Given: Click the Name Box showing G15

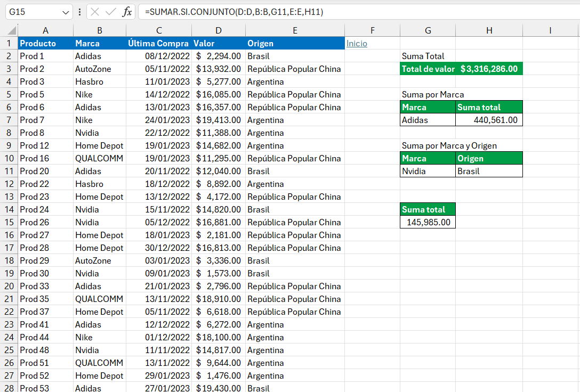Looking at the screenshot, I should click(32, 12).
